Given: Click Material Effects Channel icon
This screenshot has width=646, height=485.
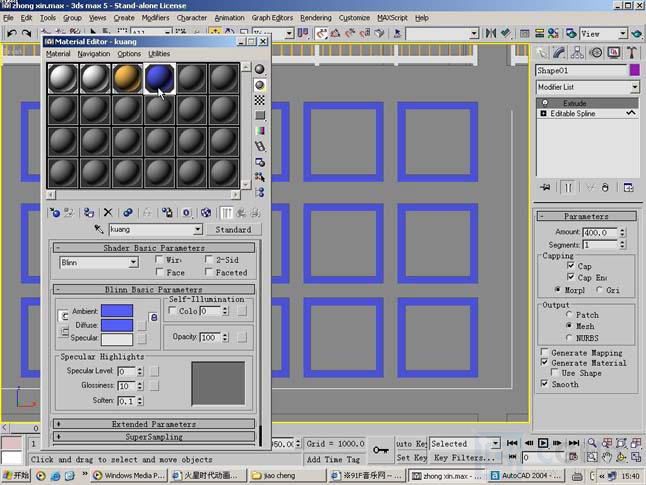Looking at the screenshot, I should click(187, 213).
